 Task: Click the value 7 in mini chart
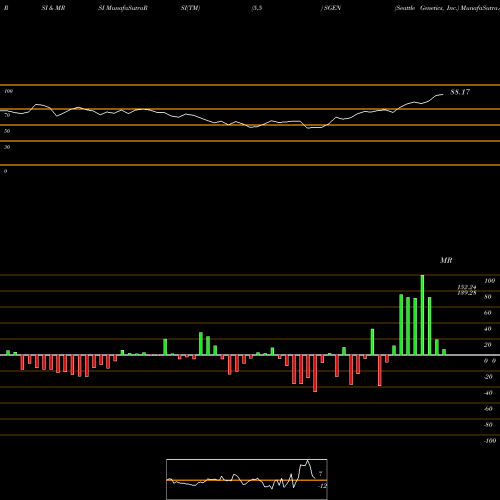(320, 474)
